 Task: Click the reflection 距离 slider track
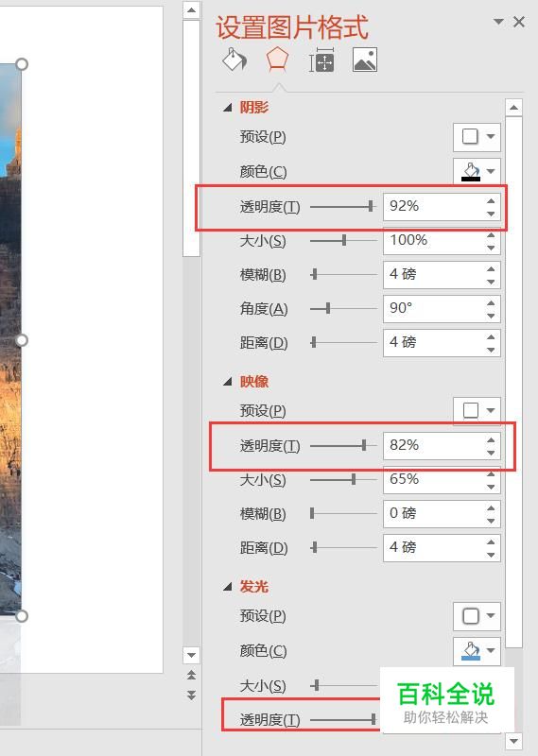(x=343, y=547)
